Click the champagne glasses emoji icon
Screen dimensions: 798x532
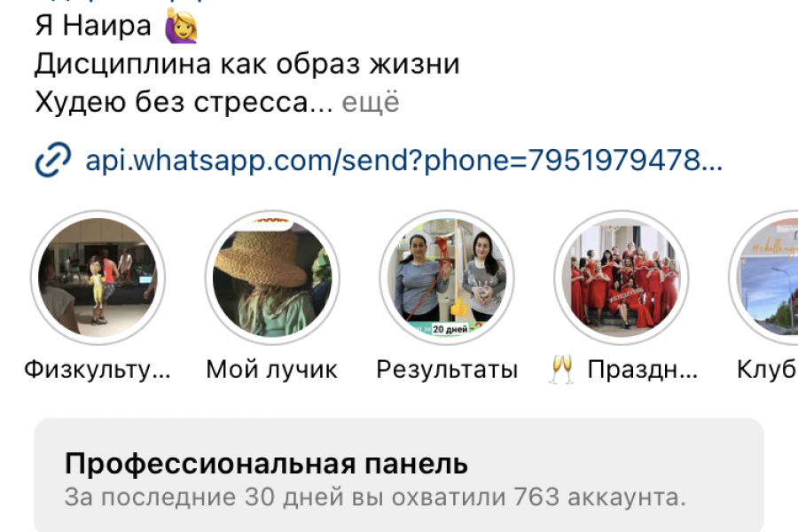point(562,369)
